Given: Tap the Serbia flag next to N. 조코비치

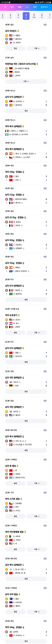Looking at the screenshot, I should pos(11,101).
